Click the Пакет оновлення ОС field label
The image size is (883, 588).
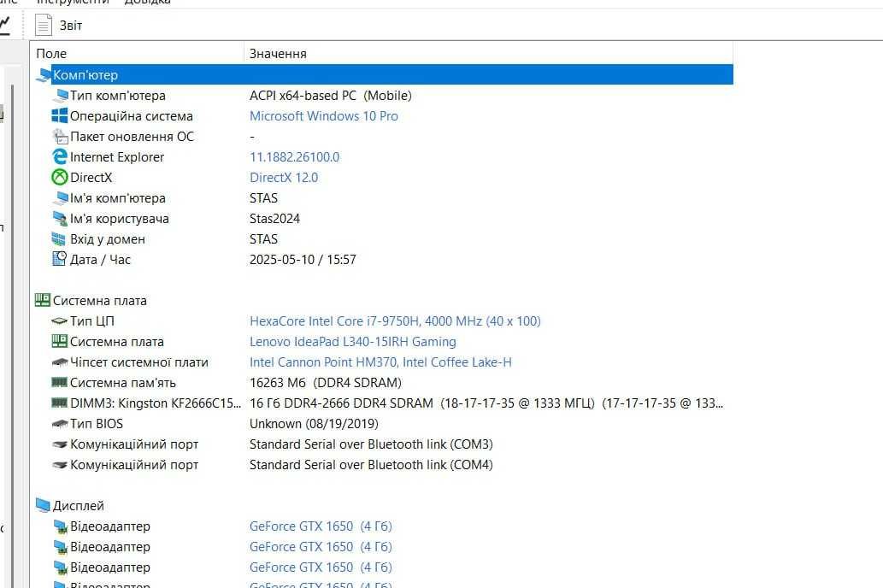coord(132,136)
